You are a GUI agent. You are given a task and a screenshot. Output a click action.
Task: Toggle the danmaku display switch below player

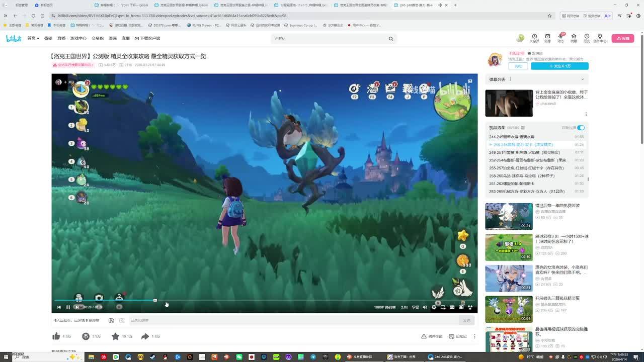111,320
